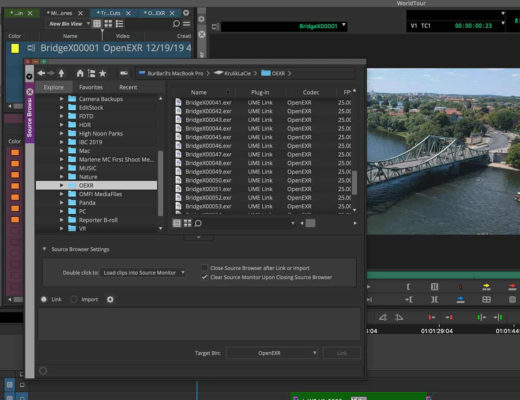Viewport: 520px width, 400px height.
Task: Expand the Camera Backups folder
Action: click(61, 99)
